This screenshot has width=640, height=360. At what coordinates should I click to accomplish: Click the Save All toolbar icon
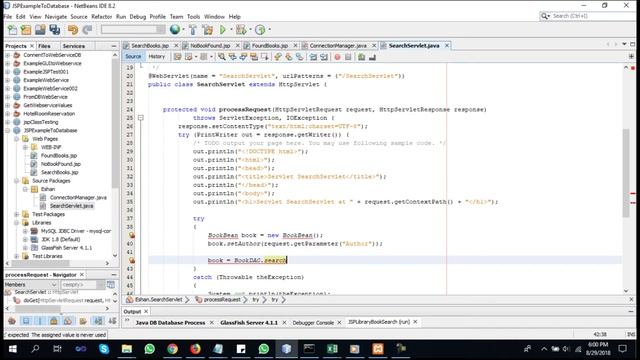[x=54, y=30]
